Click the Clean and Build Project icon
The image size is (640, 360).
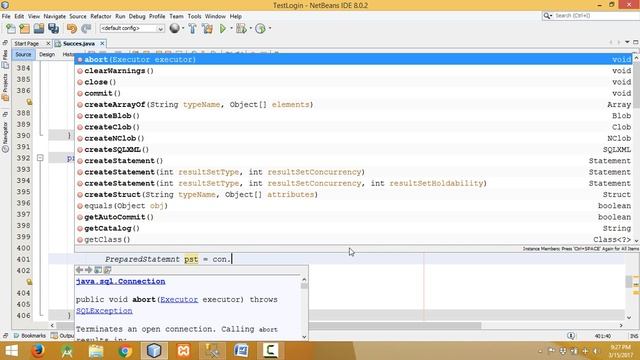click(207, 29)
